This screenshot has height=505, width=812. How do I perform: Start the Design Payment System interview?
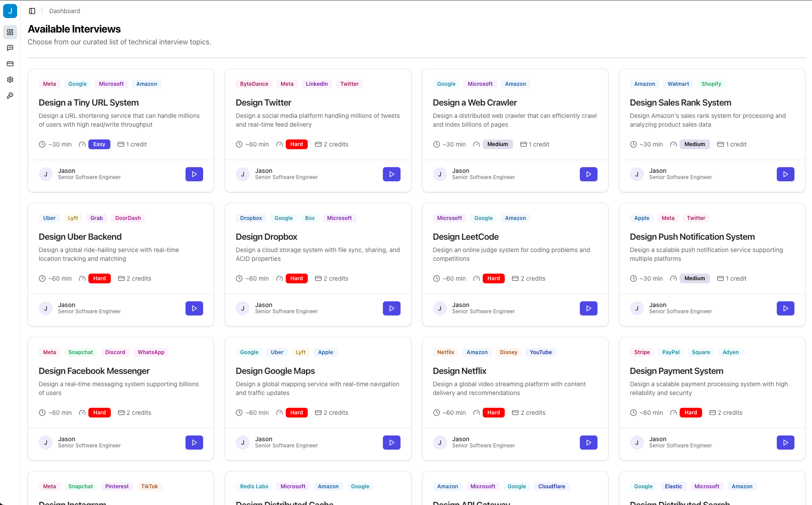[x=786, y=443]
